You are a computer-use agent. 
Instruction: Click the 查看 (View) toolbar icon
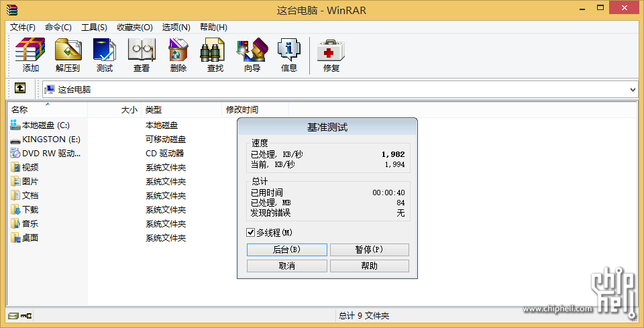click(x=142, y=50)
